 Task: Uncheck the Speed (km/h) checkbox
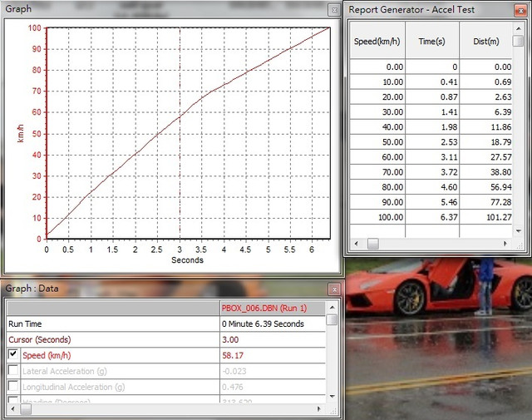click(x=13, y=354)
